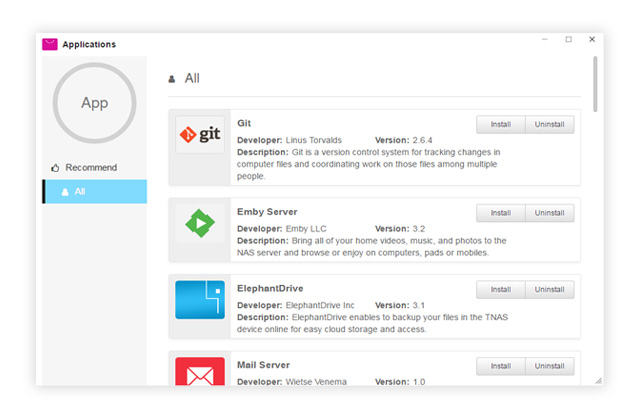Click the ElephantDrive title text
Screen dimensions: 640x416
(270, 289)
